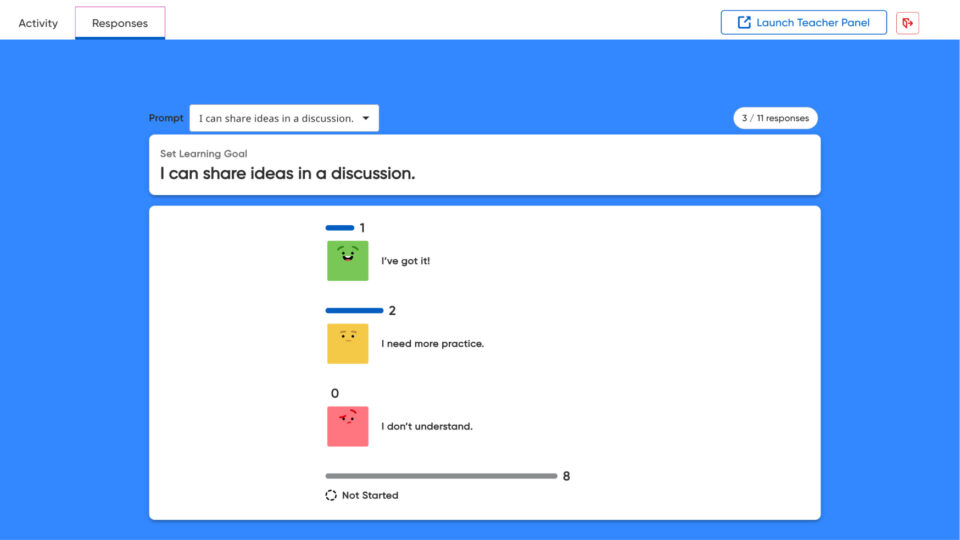The height and width of the screenshot is (540, 960).
Task: Click the 'I need more practice.' label
Action: pyautogui.click(x=432, y=343)
